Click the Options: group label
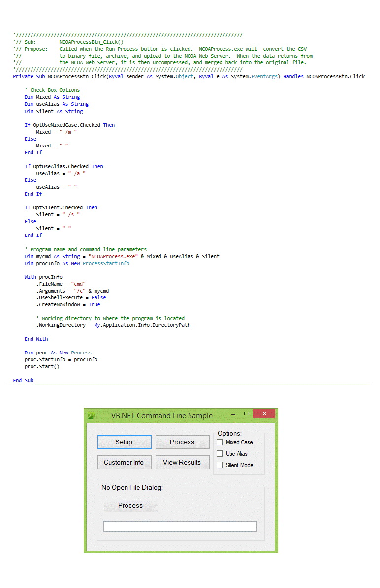 (x=229, y=433)
